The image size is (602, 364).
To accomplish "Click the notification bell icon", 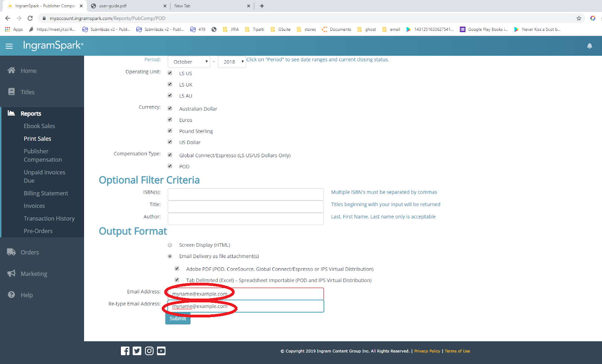I will 590,45.
